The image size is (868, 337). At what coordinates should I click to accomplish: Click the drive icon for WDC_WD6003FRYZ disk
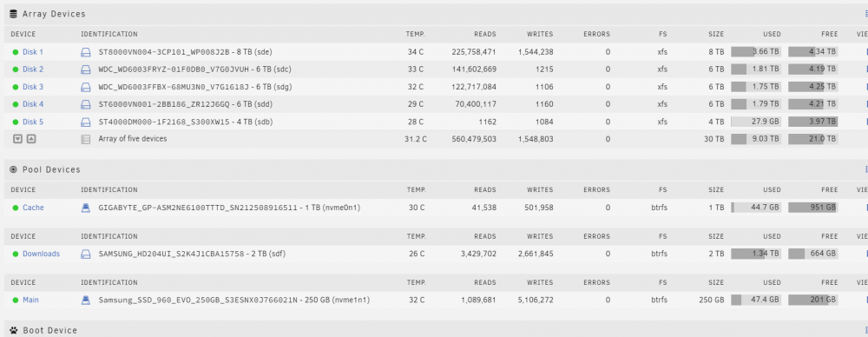tap(85, 69)
